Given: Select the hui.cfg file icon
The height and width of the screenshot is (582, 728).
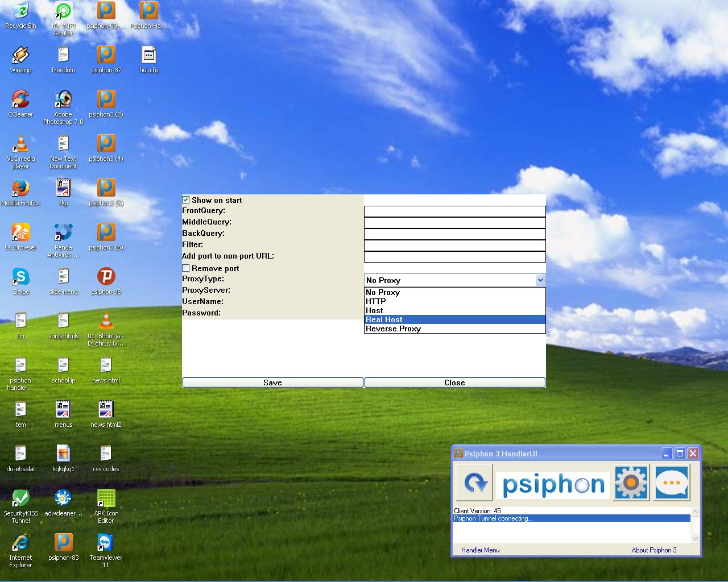Looking at the screenshot, I should pos(148,60).
